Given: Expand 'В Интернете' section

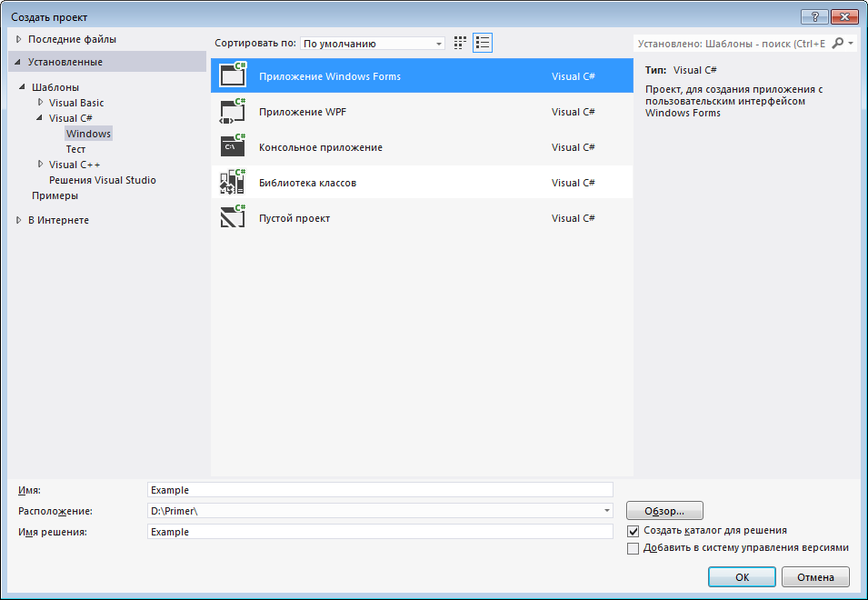Looking at the screenshot, I should coord(19,220).
